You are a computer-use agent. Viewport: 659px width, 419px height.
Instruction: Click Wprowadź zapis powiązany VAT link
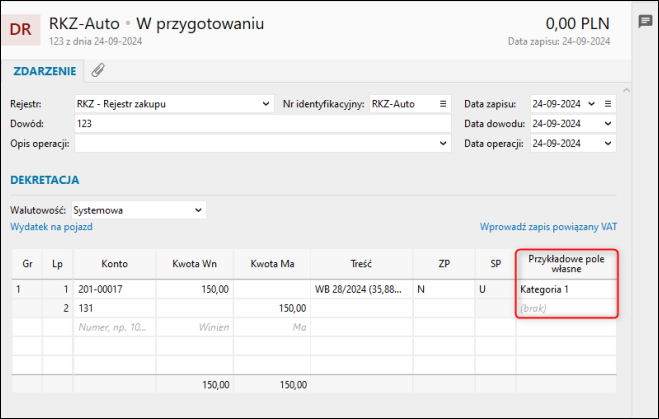548,227
